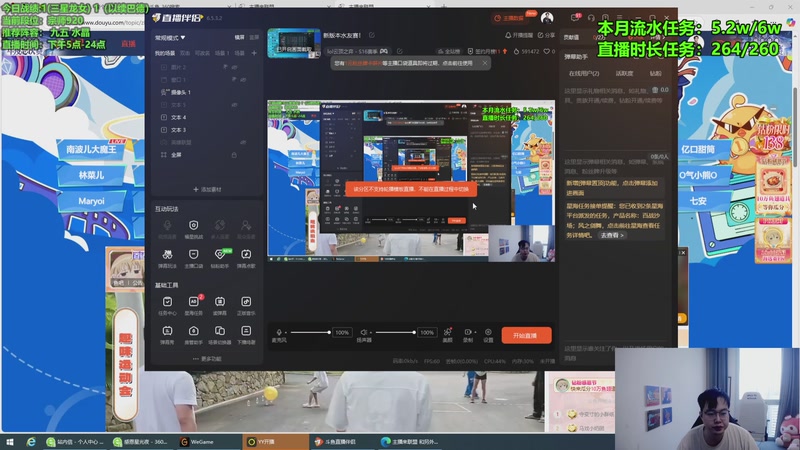The width and height of the screenshot is (800, 450).
Task: Select the 我的场景 scene tab
Action: [165, 53]
